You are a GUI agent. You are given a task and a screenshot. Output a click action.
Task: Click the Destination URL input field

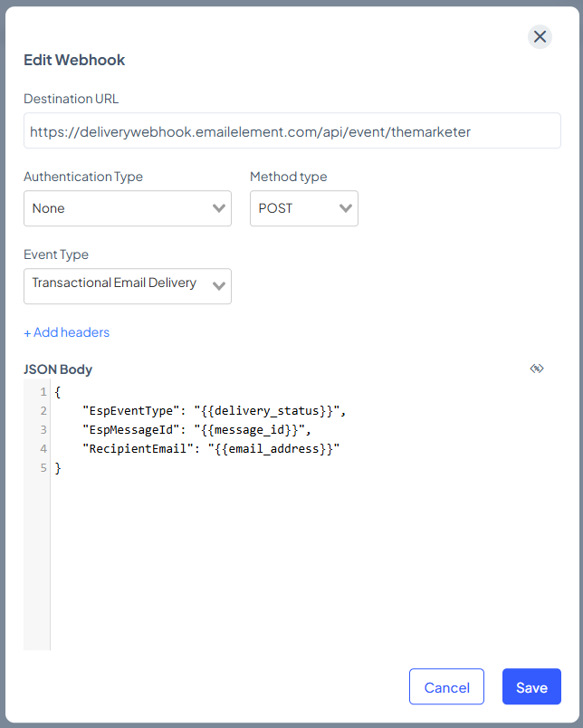click(x=291, y=131)
